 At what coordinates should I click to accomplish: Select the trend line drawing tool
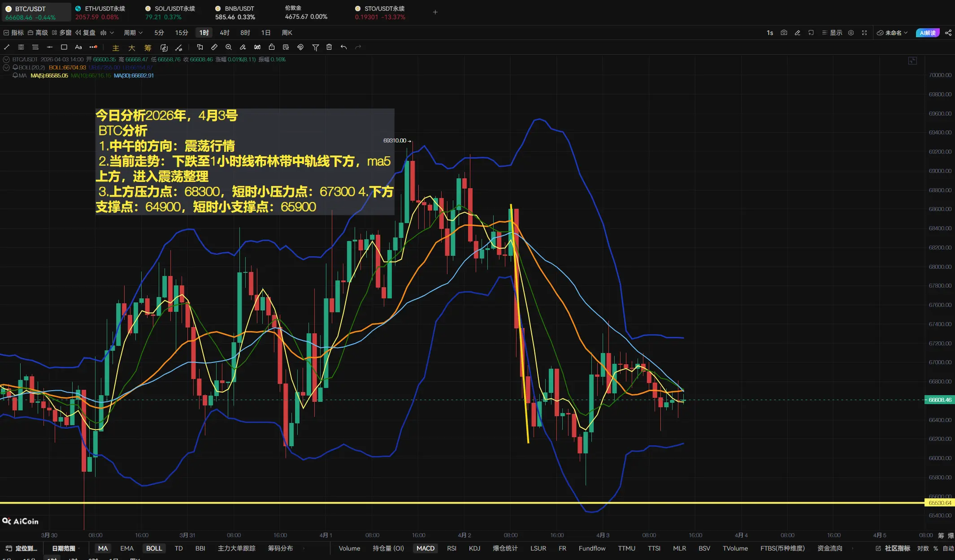(7, 47)
